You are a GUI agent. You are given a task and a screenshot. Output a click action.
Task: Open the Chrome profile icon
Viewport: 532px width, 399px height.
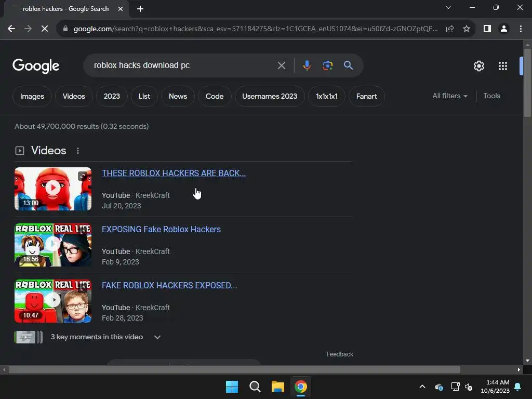pos(504,29)
